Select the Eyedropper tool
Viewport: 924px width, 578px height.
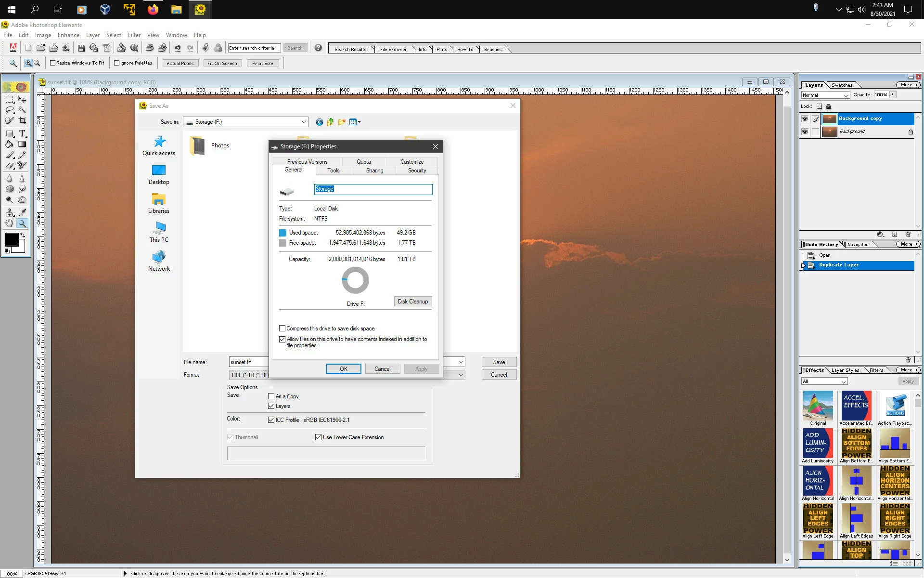click(22, 212)
